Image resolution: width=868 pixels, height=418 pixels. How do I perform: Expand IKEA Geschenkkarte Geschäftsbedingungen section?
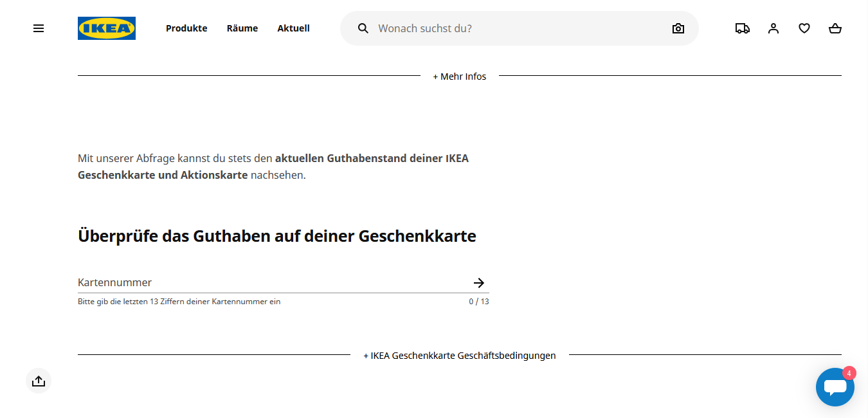tap(460, 356)
